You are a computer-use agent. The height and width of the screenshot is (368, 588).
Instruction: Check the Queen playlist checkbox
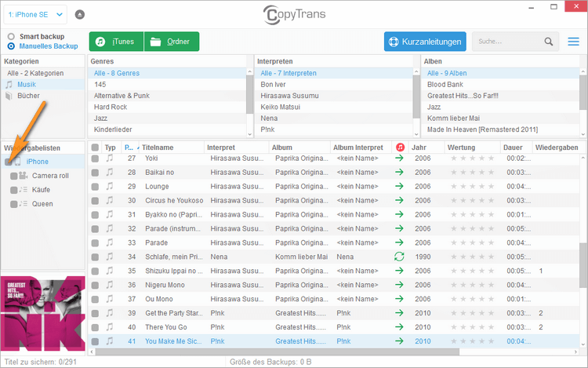coord(14,204)
